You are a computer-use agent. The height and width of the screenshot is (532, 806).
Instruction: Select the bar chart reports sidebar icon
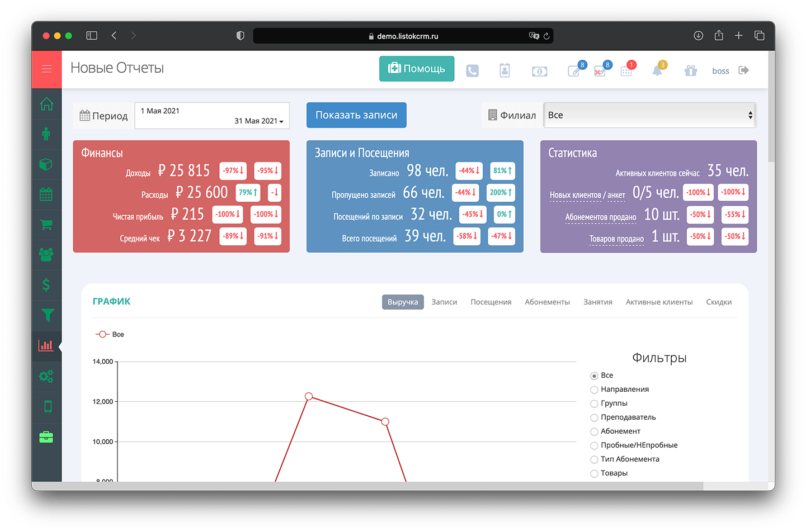[46, 345]
